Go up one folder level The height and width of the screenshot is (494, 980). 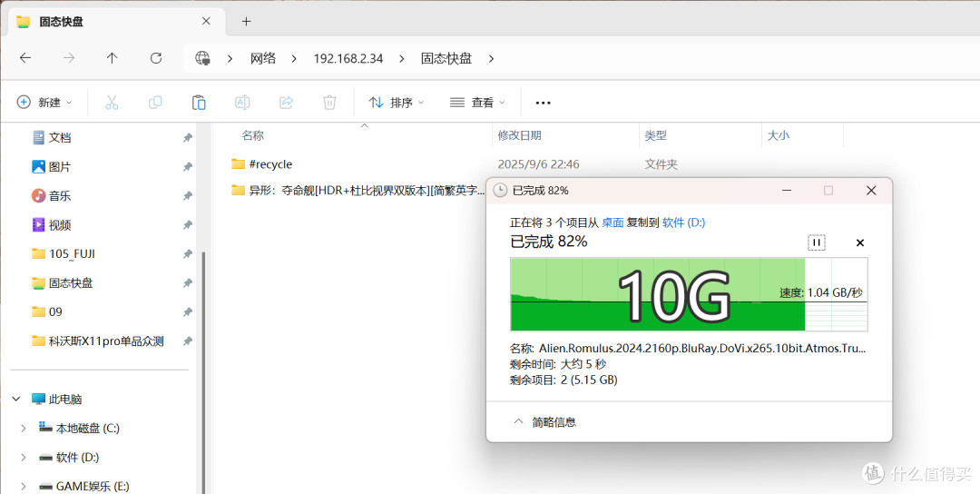pyautogui.click(x=112, y=58)
